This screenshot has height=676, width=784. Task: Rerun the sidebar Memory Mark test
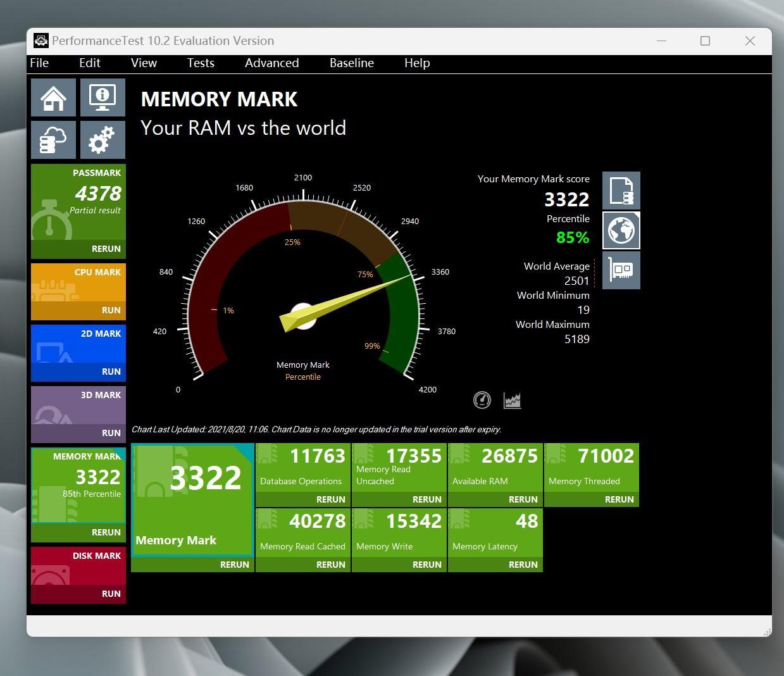click(x=78, y=532)
